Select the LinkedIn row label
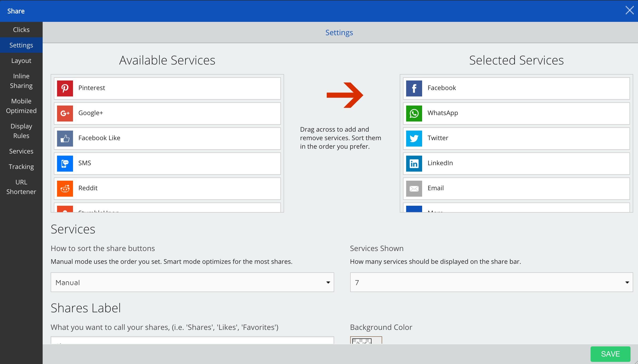 pos(440,163)
